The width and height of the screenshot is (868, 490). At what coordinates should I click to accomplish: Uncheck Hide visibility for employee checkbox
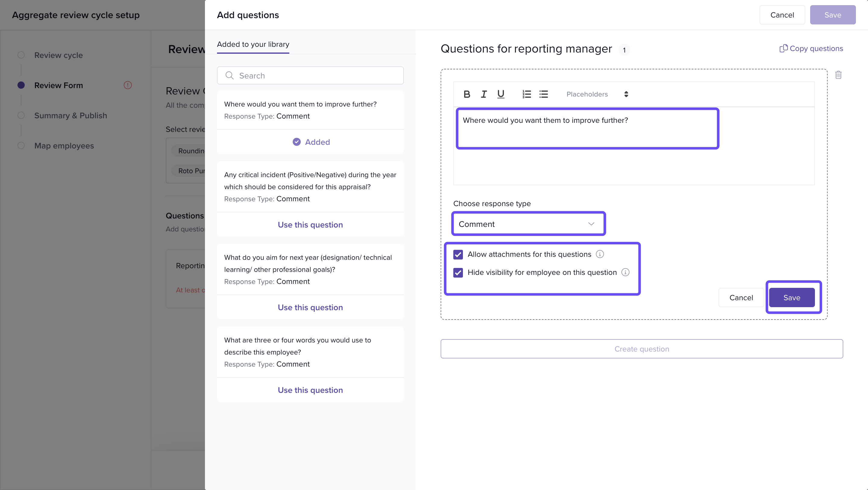point(458,272)
